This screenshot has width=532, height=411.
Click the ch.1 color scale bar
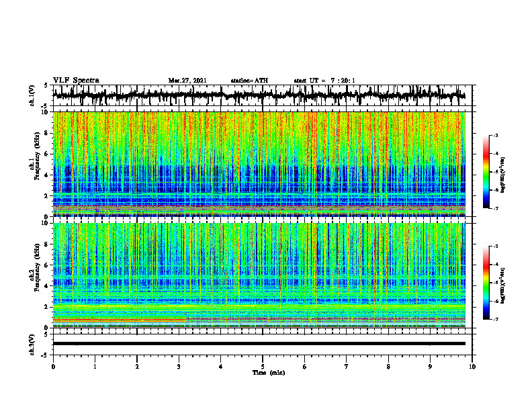coord(486,172)
